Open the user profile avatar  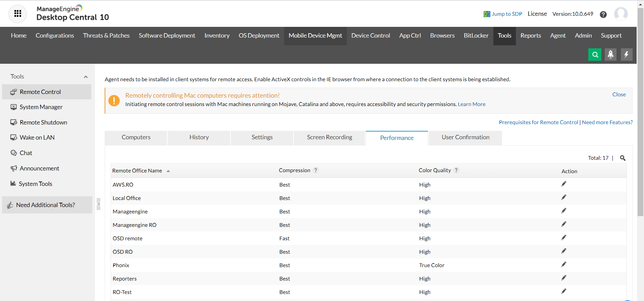(x=621, y=14)
